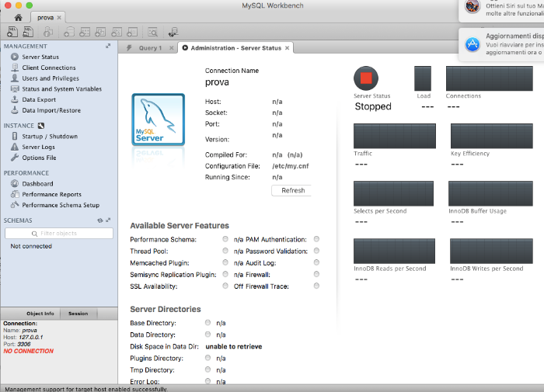544x392 pixels.
Task: Click the INSTANCE section icon
Action: coord(41,126)
